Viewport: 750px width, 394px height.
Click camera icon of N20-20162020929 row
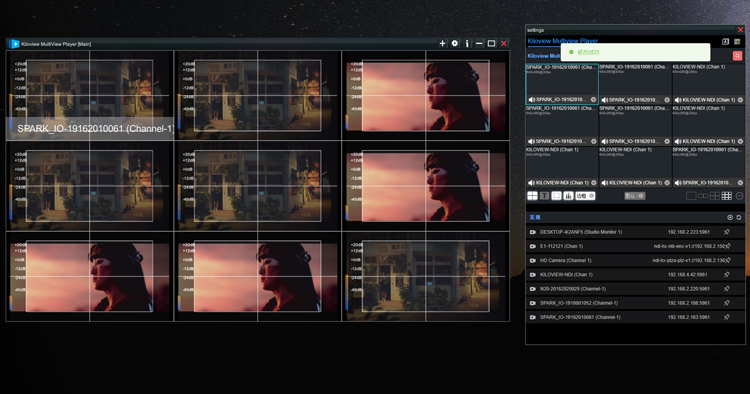pos(532,289)
